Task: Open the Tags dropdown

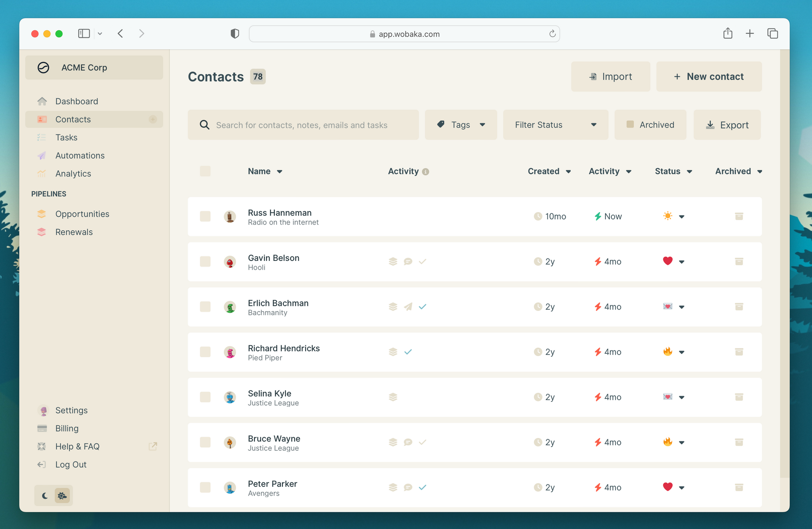Action: (x=461, y=125)
